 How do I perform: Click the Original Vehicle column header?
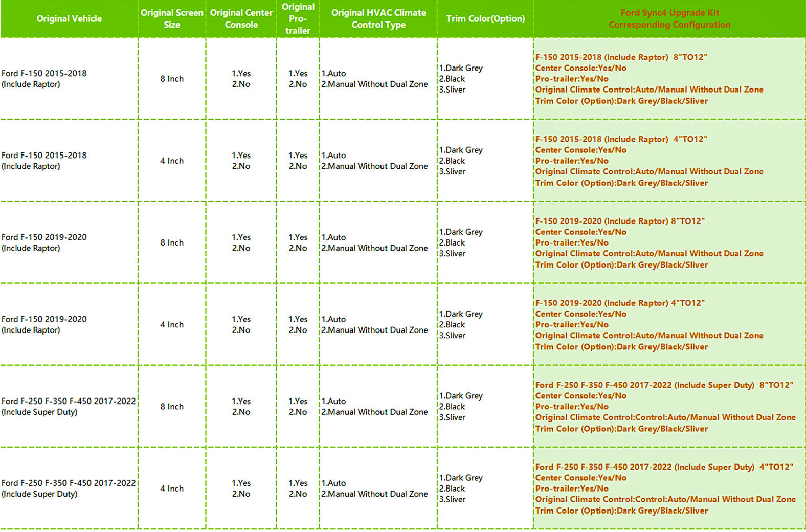[69, 19]
